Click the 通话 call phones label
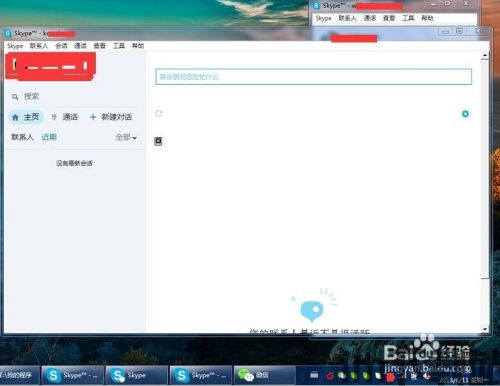This screenshot has height=386, width=500. [x=70, y=117]
